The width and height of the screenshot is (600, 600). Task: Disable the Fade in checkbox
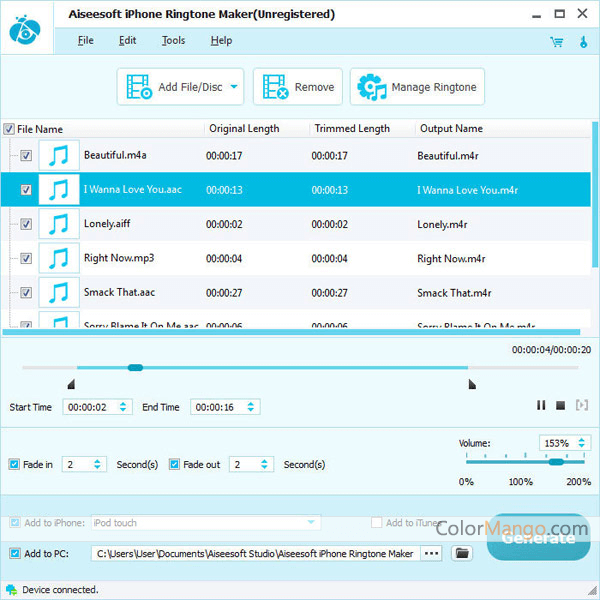(x=14, y=465)
